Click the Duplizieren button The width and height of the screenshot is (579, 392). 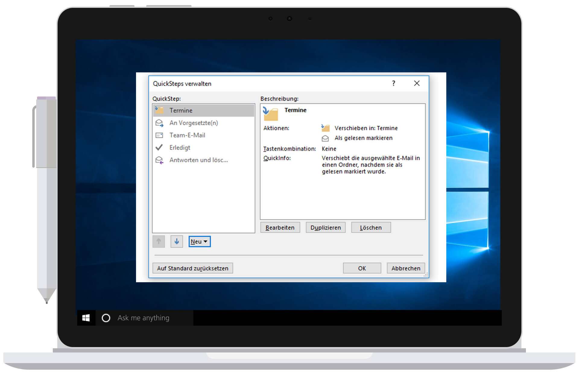tap(326, 228)
